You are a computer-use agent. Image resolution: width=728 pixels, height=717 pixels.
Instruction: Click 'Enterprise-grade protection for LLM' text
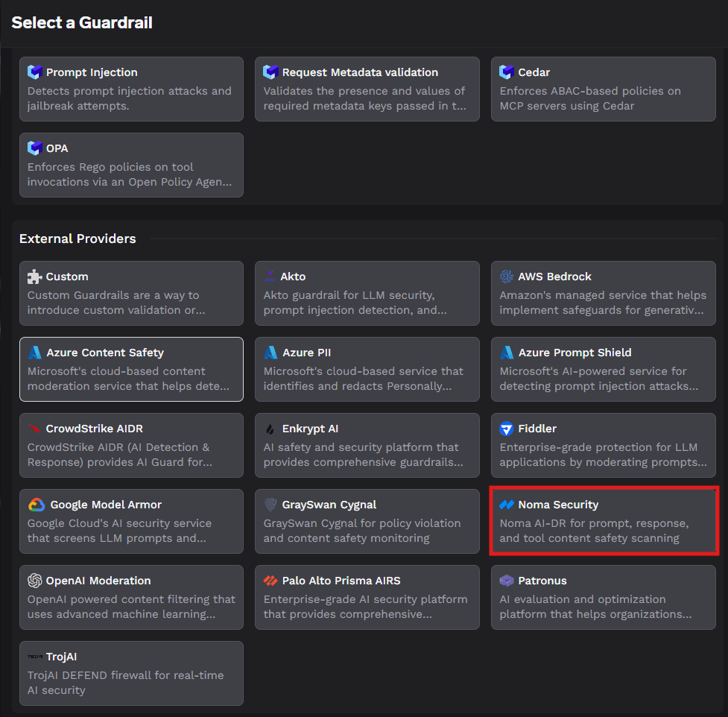pyautogui.click(x=603, y=455)
